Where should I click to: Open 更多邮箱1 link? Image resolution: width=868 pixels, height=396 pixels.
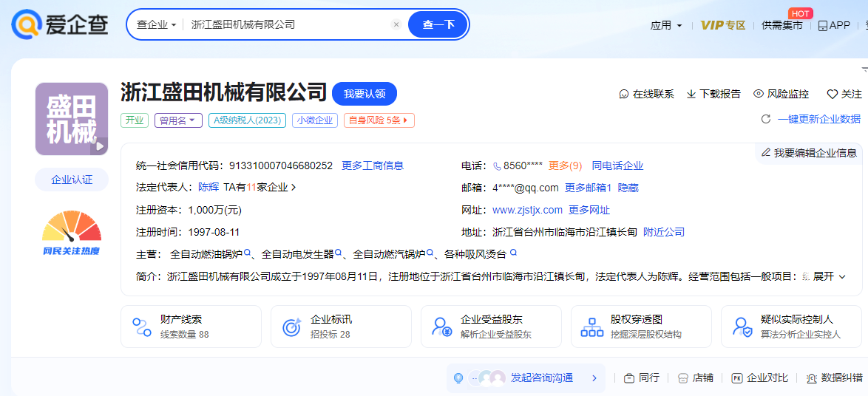pyautogui.click(x=588, y=188)
